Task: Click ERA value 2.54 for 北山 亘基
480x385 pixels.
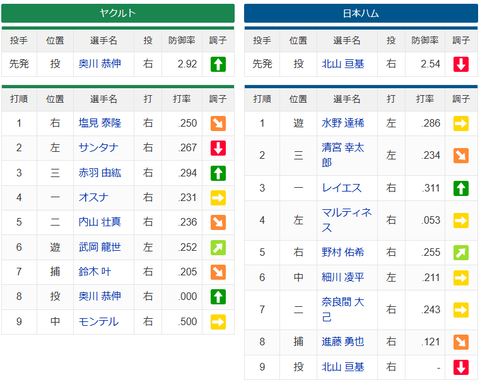Action: click(430, 64)
